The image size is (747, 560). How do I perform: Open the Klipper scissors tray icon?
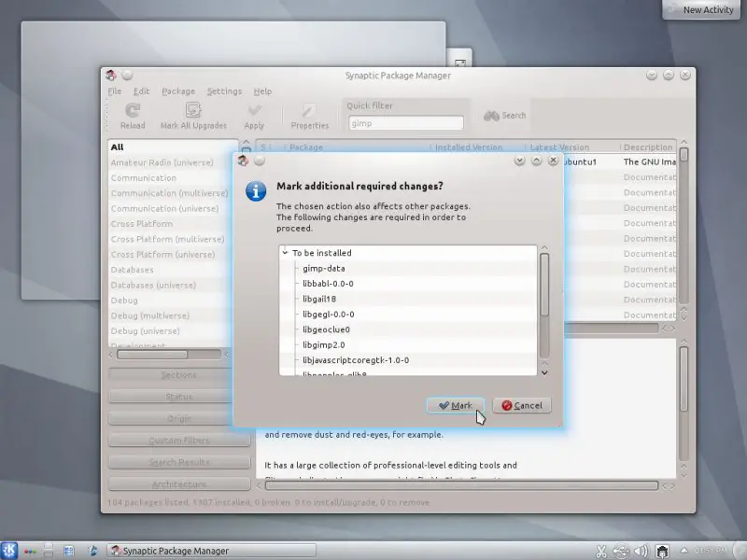click(x=601, y=552)
